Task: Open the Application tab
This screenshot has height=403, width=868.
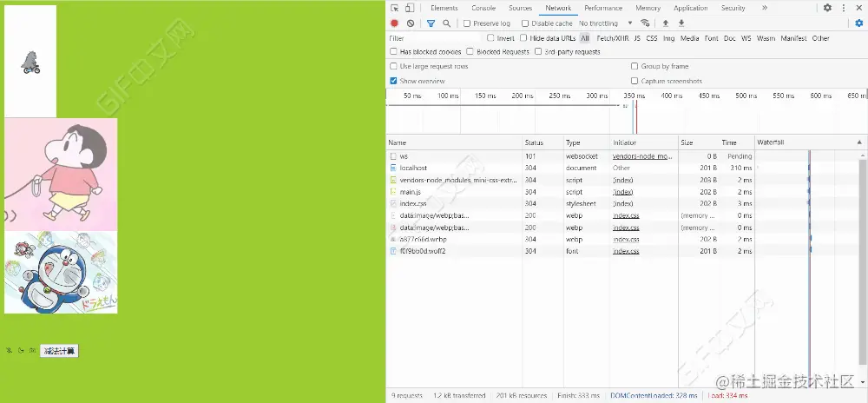Action: point(690,8)
